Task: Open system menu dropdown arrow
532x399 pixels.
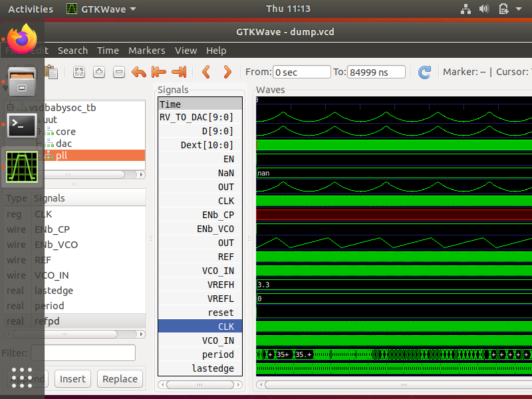Action: coord(519,9)
